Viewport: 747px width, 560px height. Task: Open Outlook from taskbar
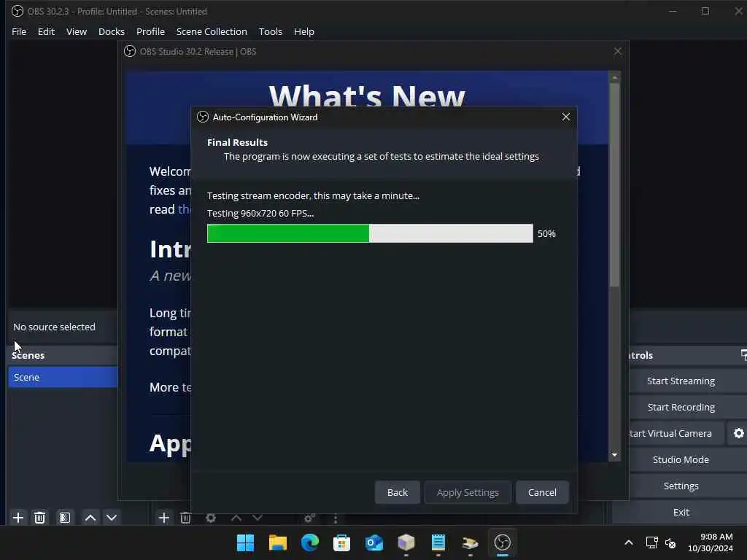point(374,542)
